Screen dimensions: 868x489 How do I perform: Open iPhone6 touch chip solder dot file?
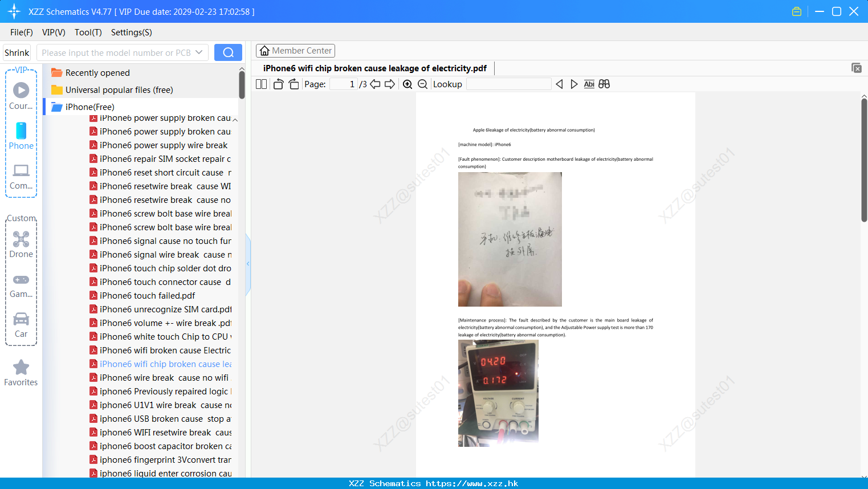(x=161, y=268)
